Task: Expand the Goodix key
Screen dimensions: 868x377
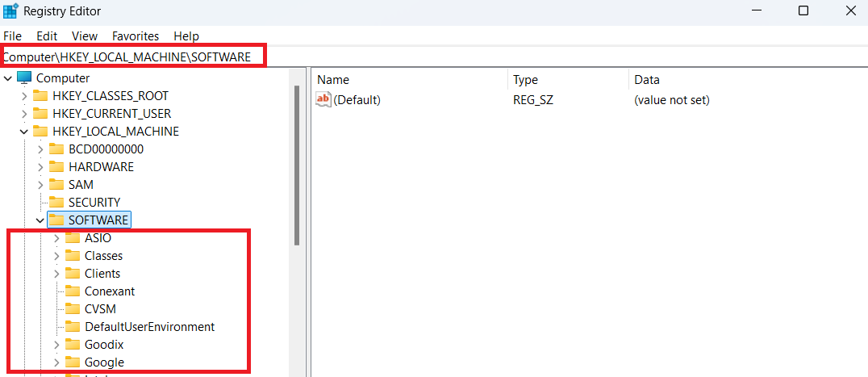Action: (x=56, y=345)
